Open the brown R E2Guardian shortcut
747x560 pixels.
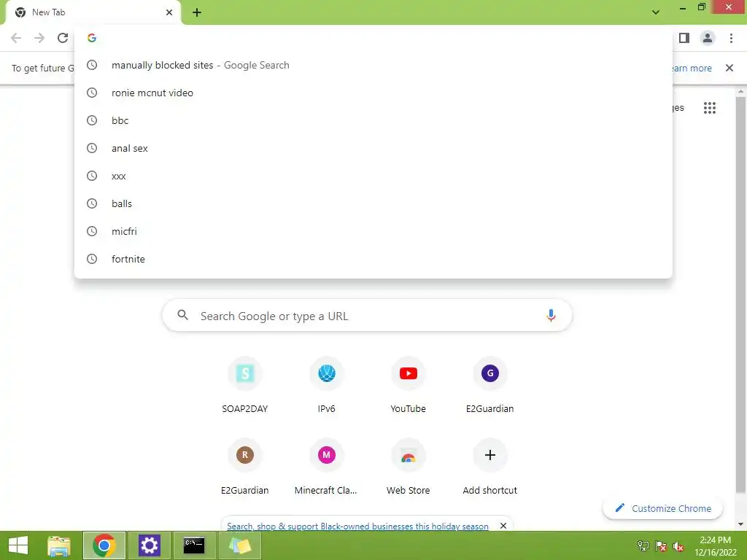(x=245, y=466)
